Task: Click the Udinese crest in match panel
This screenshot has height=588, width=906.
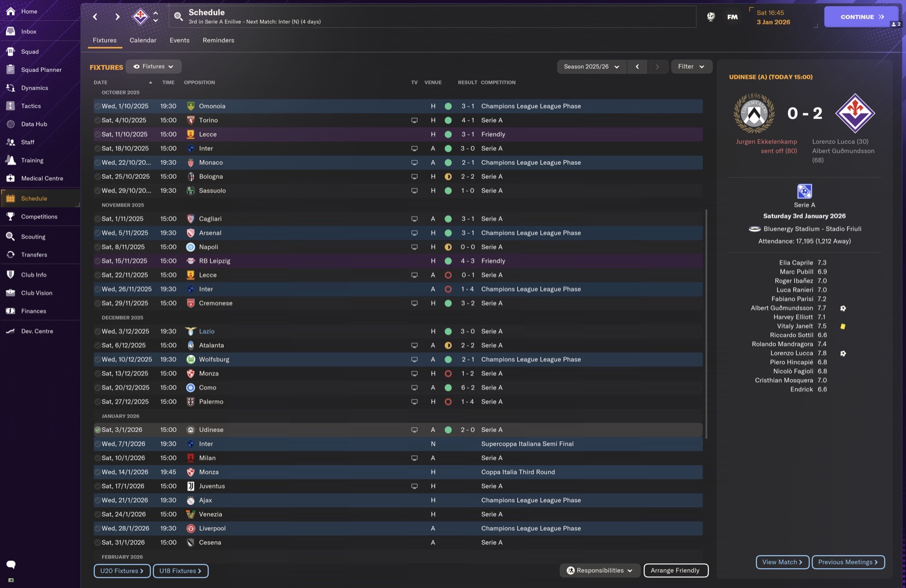Action: (x=754, y=113)
